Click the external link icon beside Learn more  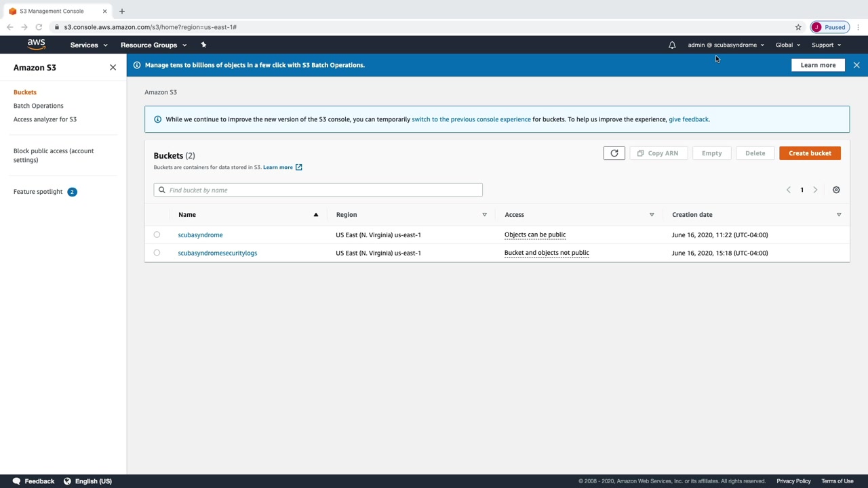(x=298, y=167)
